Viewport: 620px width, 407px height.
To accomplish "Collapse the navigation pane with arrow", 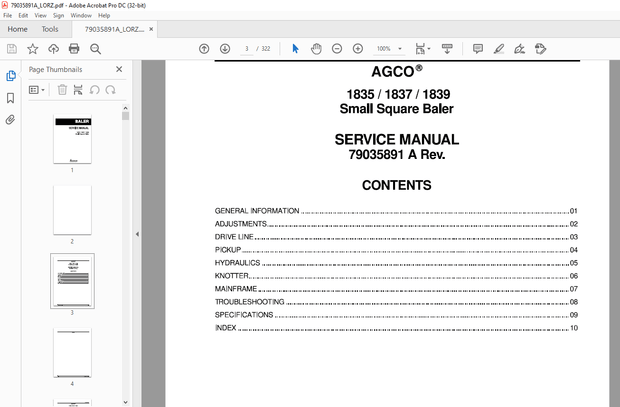I will [137, 234].
